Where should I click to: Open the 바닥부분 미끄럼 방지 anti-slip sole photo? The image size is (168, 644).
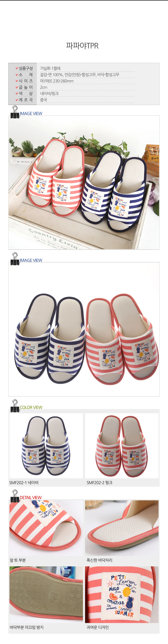46,595
